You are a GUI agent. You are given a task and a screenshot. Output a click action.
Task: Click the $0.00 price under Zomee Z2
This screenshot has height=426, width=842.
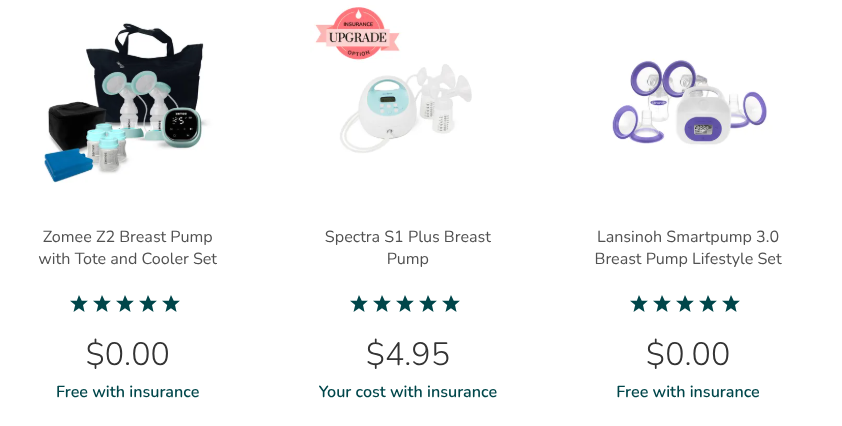(128, 353)
